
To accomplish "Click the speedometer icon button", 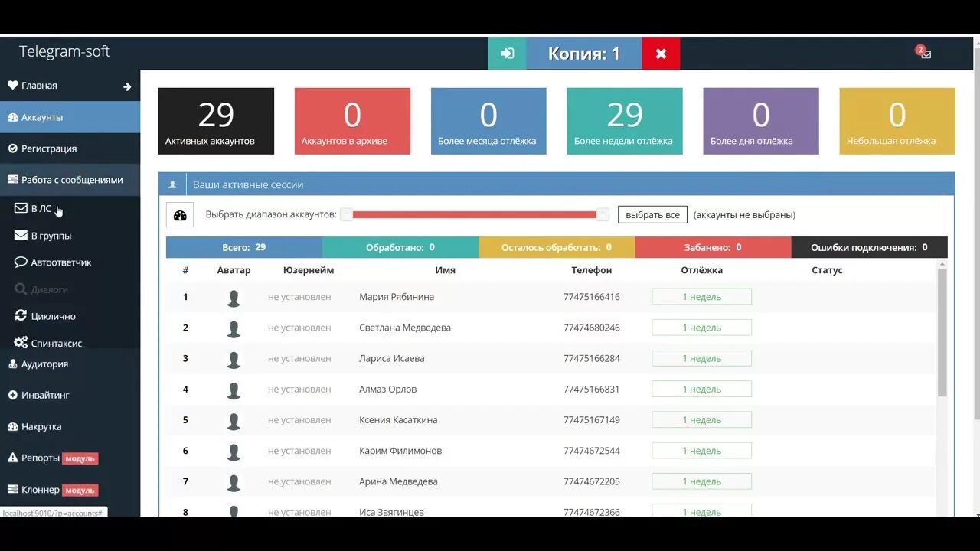I will click(x=180, y=215).
